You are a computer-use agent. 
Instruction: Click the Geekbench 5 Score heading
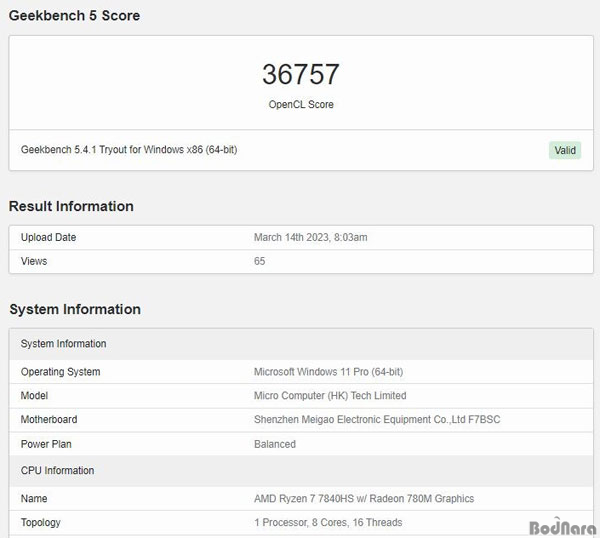point(74,16)
